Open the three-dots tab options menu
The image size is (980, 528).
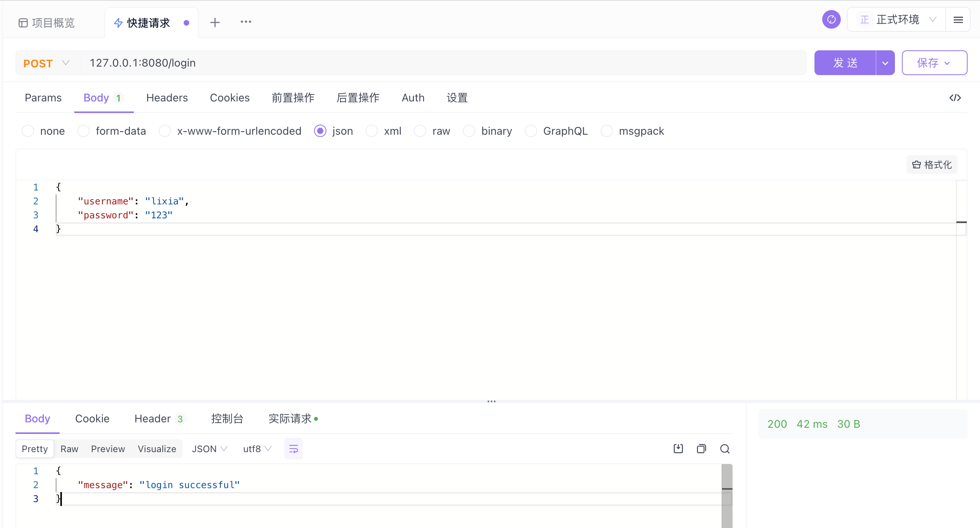click(246, 22)
